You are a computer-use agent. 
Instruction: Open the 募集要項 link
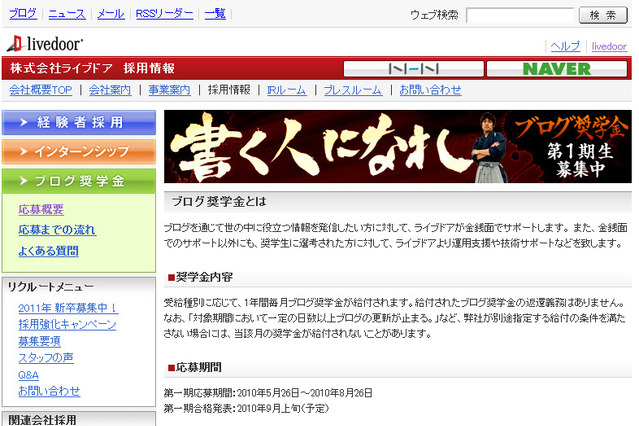[40, 341]
